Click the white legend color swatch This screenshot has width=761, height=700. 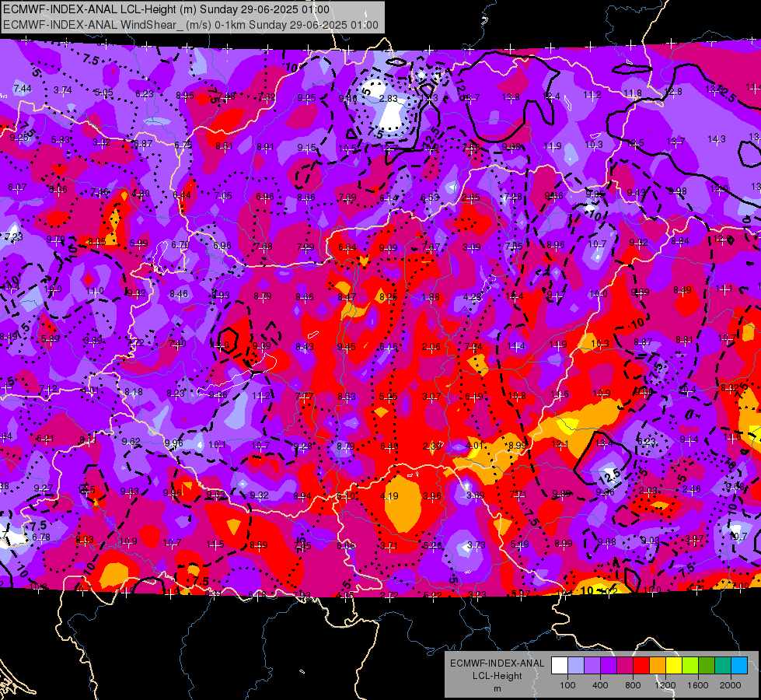pos(560,666)
